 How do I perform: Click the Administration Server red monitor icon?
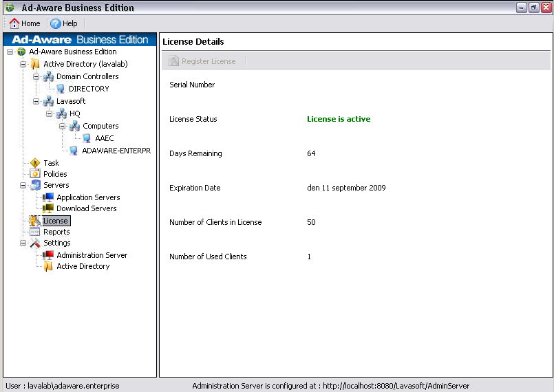coord(48,255)
